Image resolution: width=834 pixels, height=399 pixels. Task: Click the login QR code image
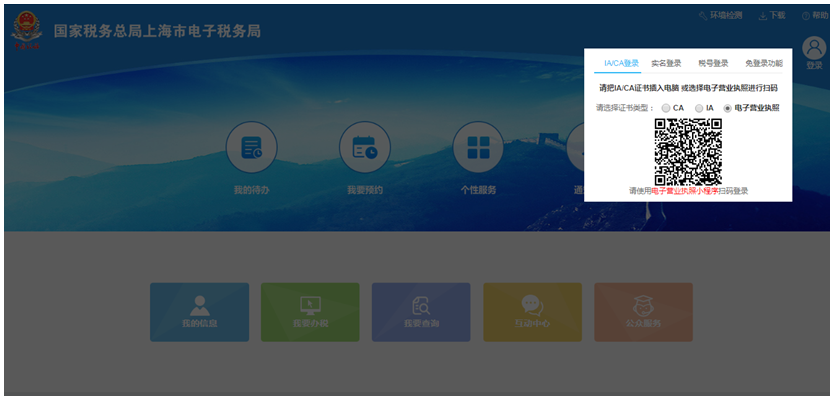pos(688,152)
